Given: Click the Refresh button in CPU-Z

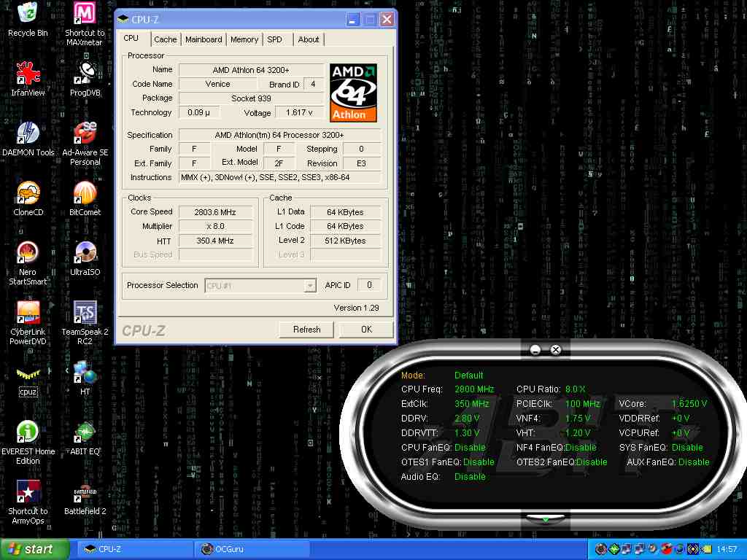Looking at the screenshot, I should pyautogui.click(x=306, y=330).
